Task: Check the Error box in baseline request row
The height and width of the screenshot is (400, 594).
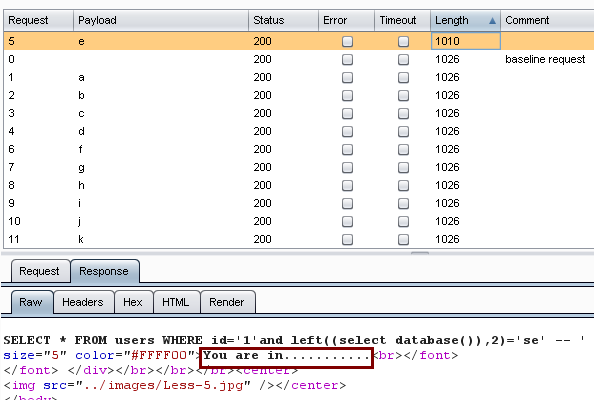Action: 347,59
